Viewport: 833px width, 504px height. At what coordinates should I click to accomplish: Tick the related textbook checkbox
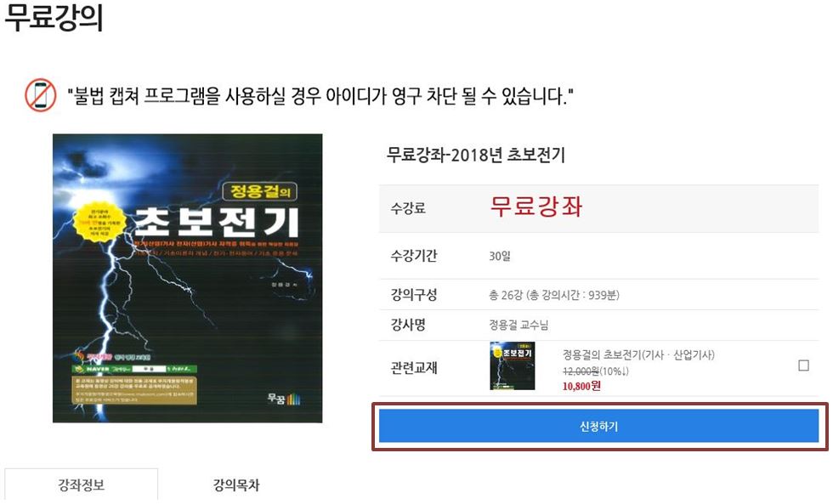(803, 365)
